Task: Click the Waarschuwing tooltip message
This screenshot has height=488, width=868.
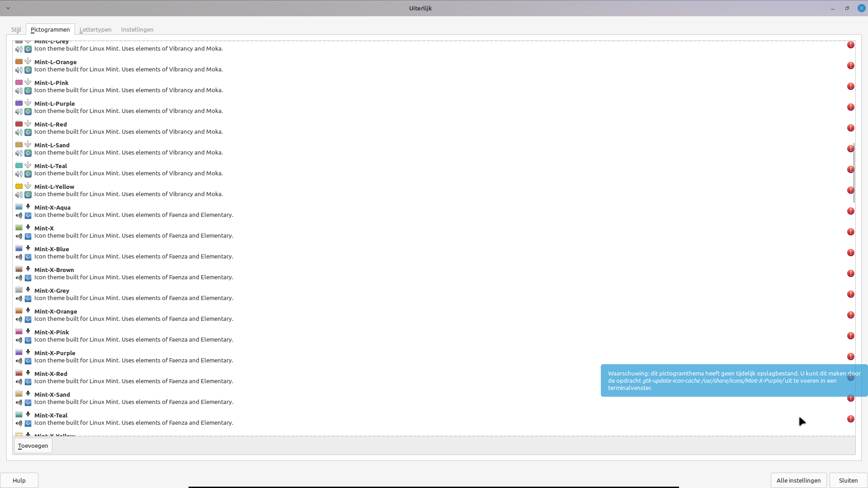Action: (734, 380)
